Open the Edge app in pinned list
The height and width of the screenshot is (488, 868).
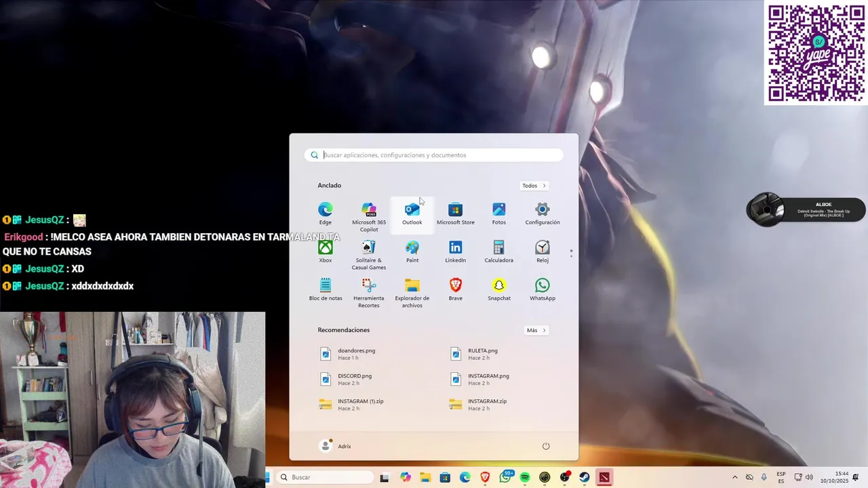tap(325, 214)
